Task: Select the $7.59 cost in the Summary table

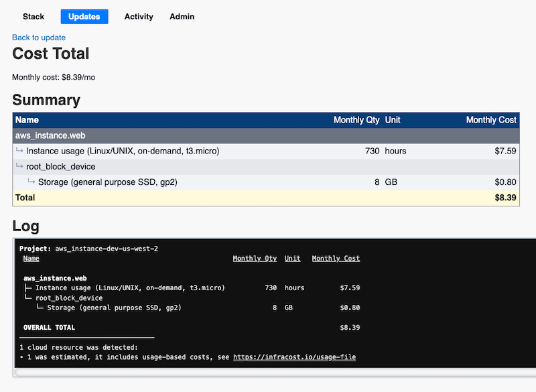Action: click(x=505, y=151)
